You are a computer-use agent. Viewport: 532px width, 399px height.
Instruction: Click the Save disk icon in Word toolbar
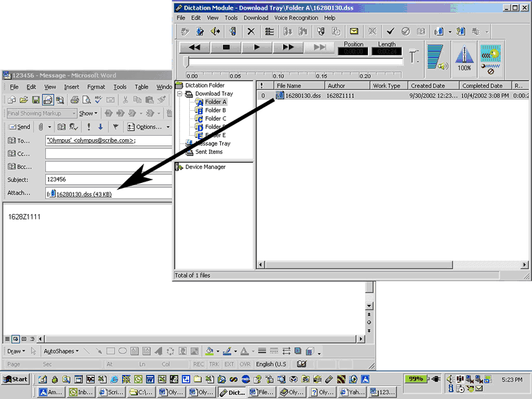[x=35, y=100]
